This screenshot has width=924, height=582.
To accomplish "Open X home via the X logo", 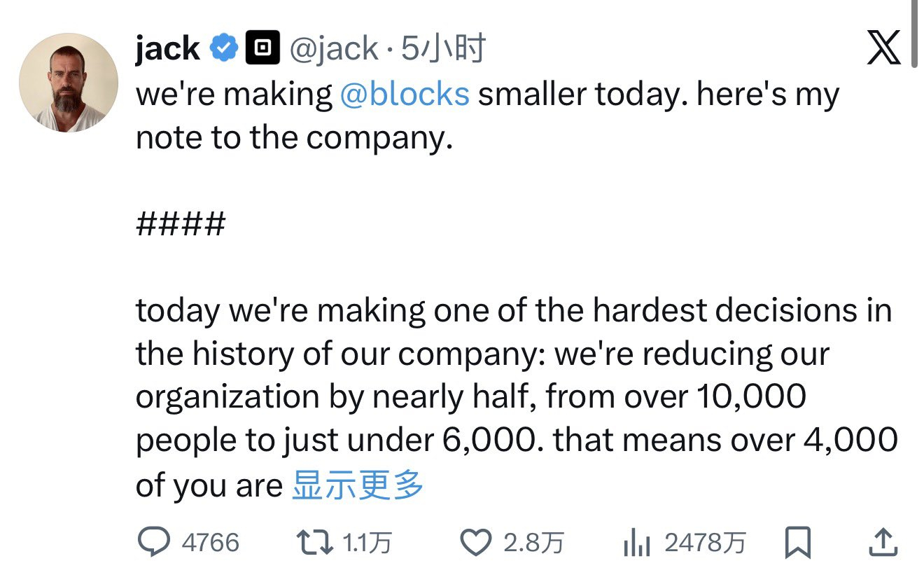I will [883, 48].
